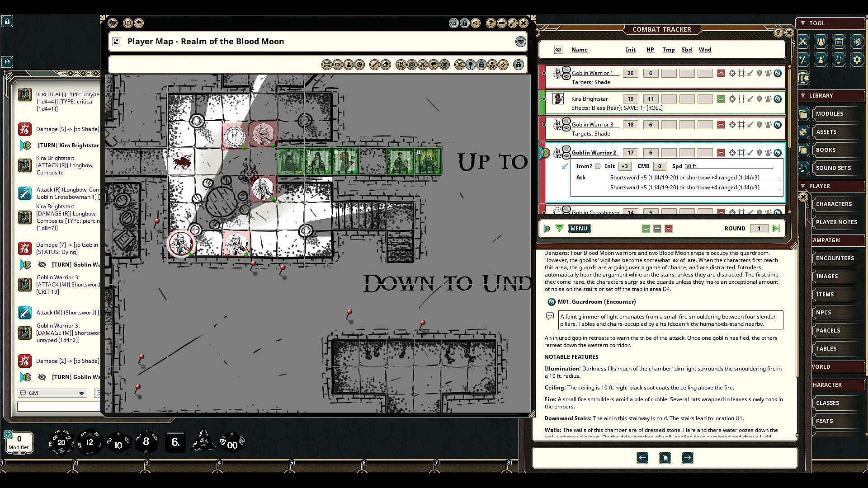Advance to next round arrow button
This screenshot has height=488, width=868.
[776, 229]
